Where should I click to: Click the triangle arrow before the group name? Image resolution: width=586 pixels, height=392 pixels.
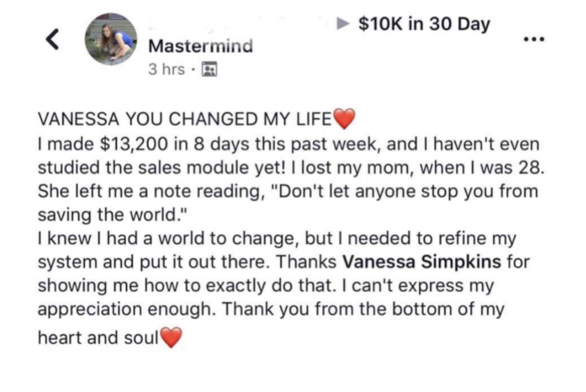[343, 24]
